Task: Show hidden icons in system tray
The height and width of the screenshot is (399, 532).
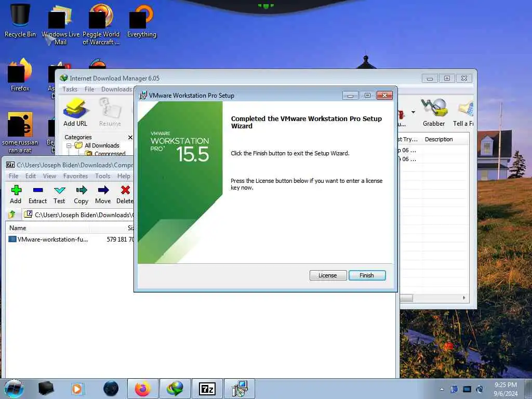Action: point(442,389)
